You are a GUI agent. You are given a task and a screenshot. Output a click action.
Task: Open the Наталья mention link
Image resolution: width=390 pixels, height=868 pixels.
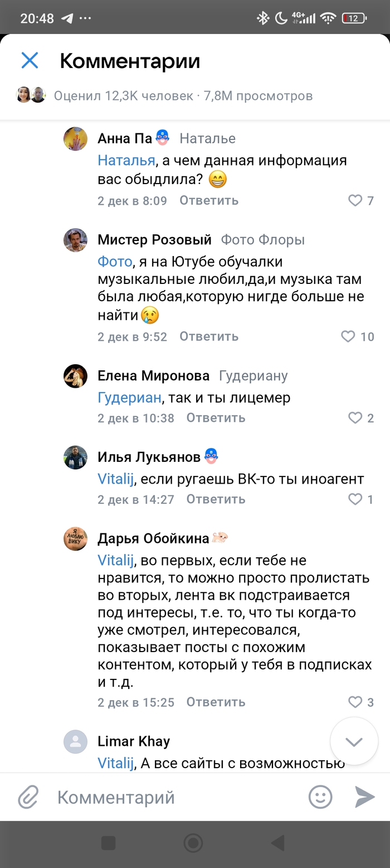pos(126,161)
